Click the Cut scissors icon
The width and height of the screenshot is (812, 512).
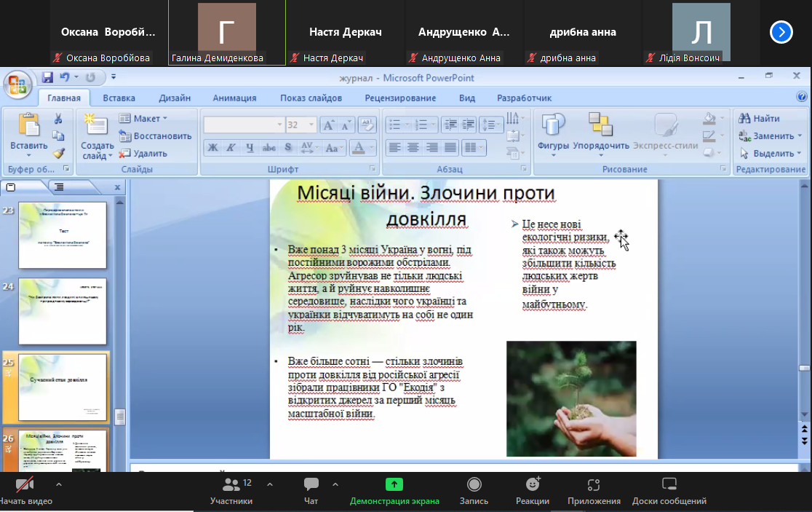point(58,119)
